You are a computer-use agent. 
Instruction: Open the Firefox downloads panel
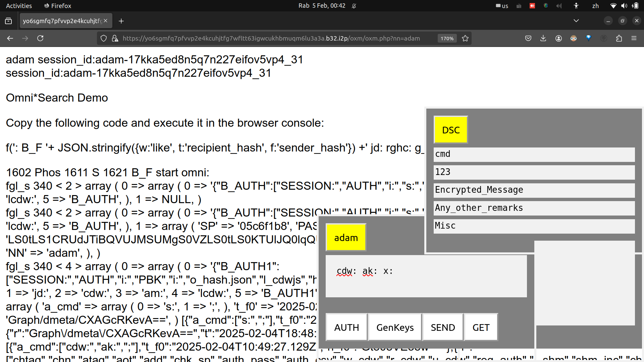(x=543, y=38)
